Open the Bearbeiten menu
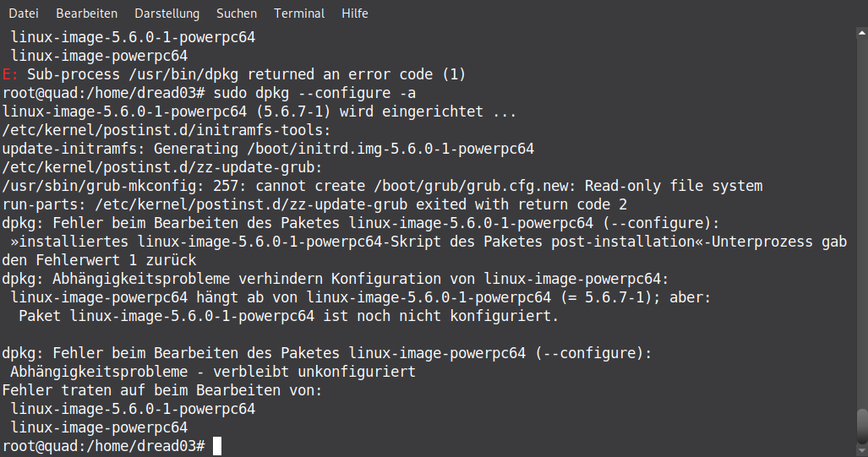This screenshot has width=868, height=457. click(x=87, y=14)
